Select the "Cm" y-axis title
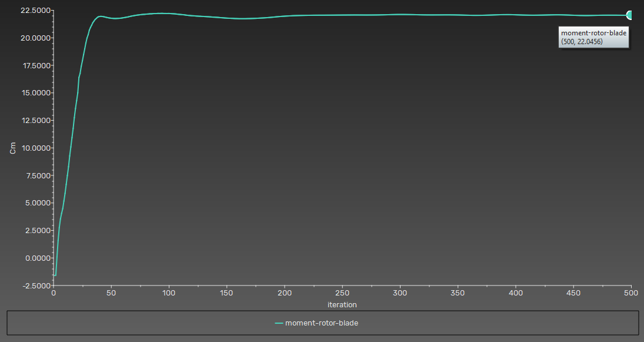The height and width of the screenshot is (342, 644). [13, 148]
